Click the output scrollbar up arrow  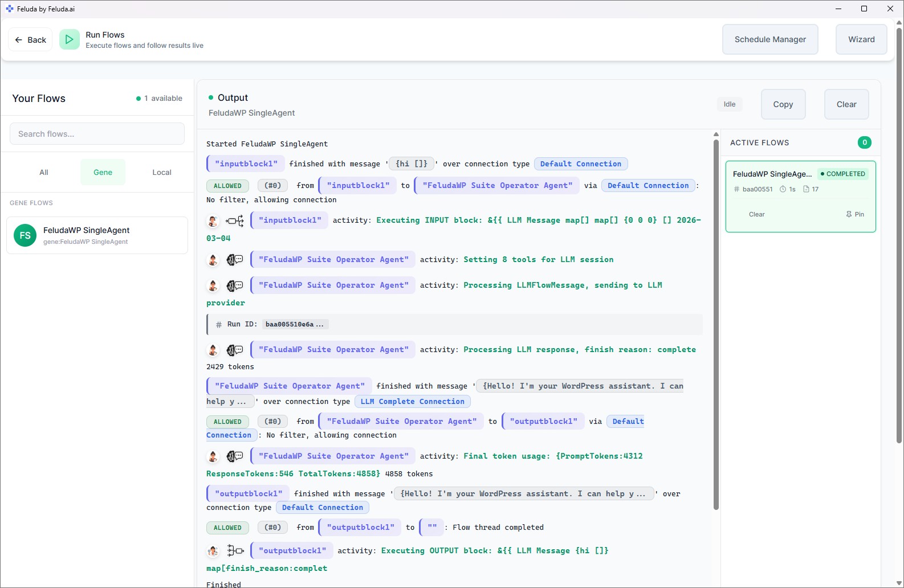click(716, 134)
